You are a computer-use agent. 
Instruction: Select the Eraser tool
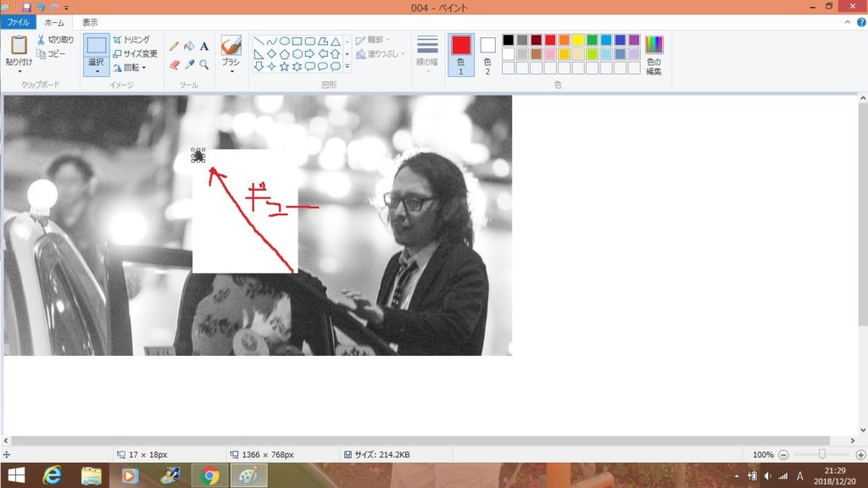point(175,64)
